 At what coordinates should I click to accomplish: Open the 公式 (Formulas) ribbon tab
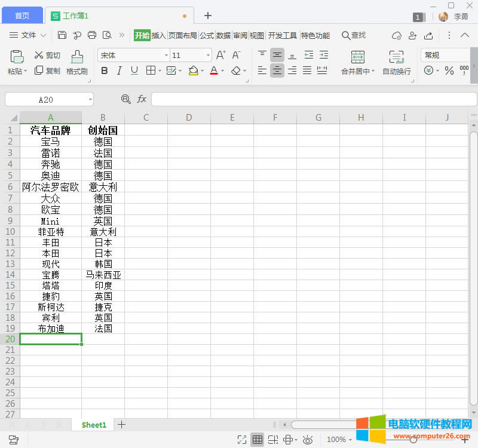click(x=207, y=35)
